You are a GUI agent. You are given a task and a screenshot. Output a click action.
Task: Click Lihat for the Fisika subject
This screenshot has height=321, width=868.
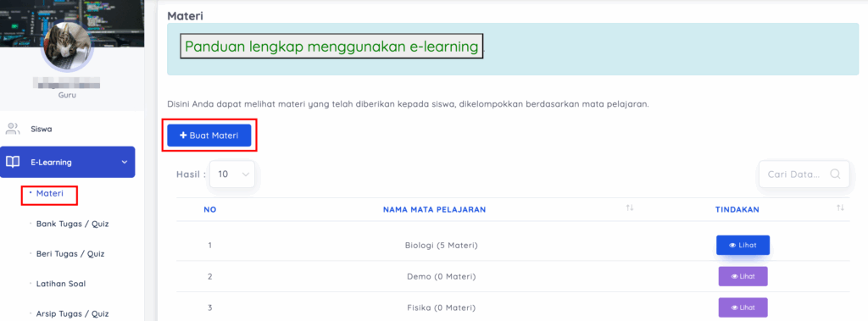743,307
